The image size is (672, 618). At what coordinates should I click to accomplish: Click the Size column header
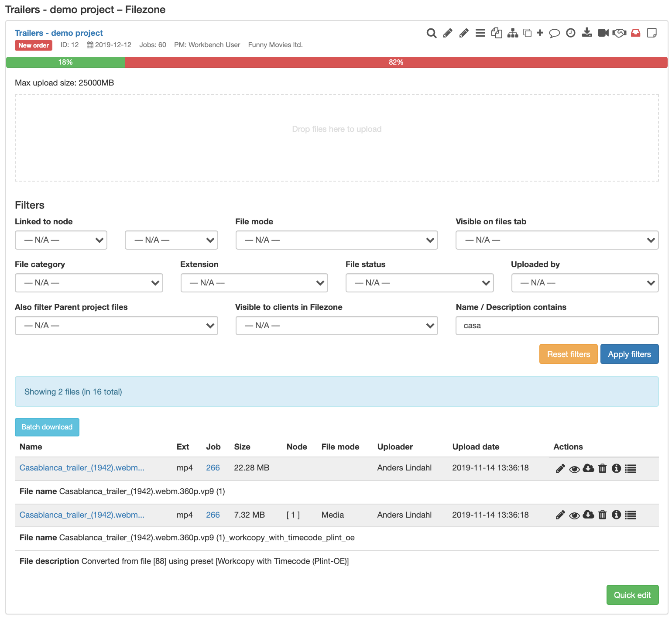pos(242,447)
